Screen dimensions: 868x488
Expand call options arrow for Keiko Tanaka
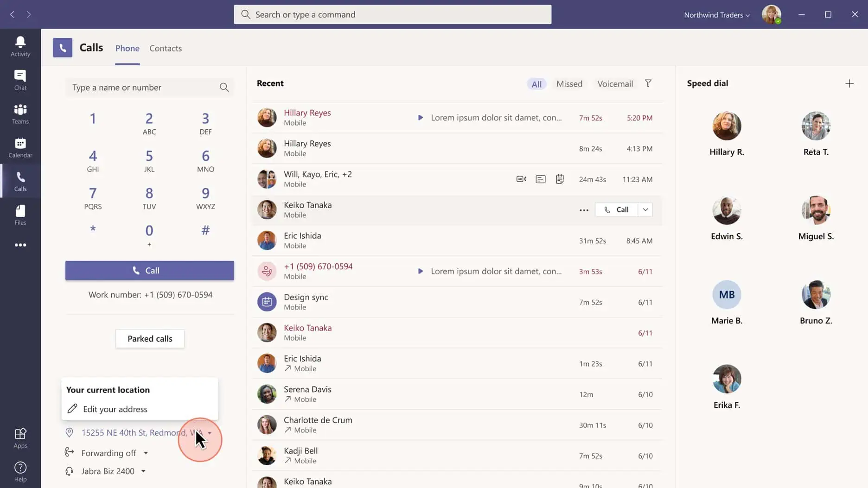pos(645,209)
